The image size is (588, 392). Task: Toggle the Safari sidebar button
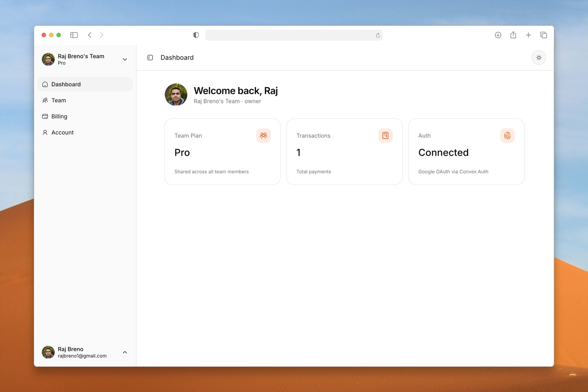74,35
